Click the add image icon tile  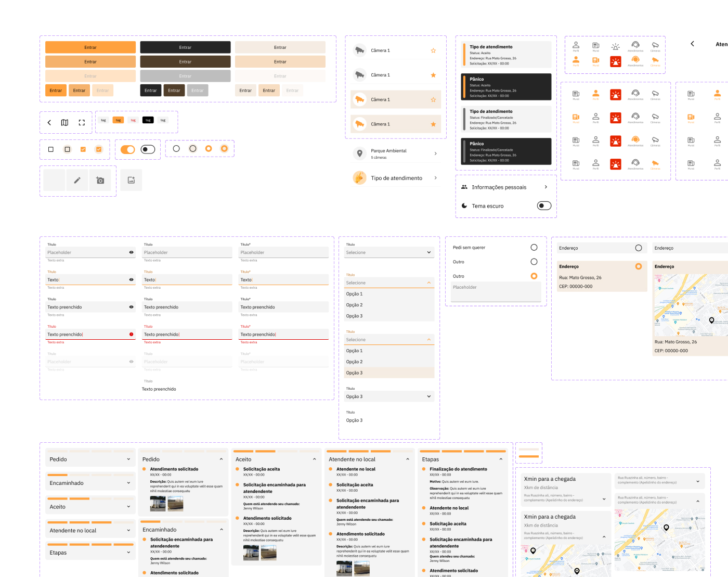click(x=131, y=180)
